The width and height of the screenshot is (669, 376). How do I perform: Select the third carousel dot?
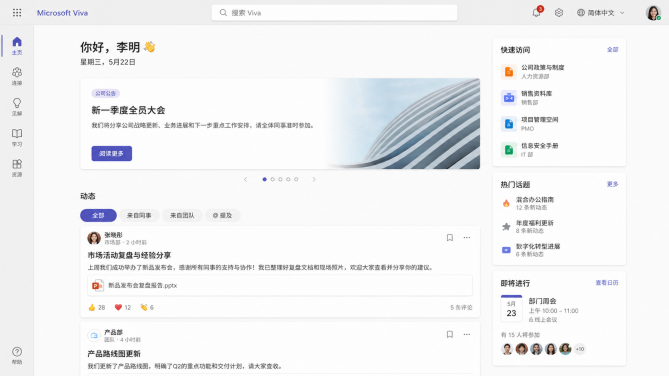click(x=280, y=179)
